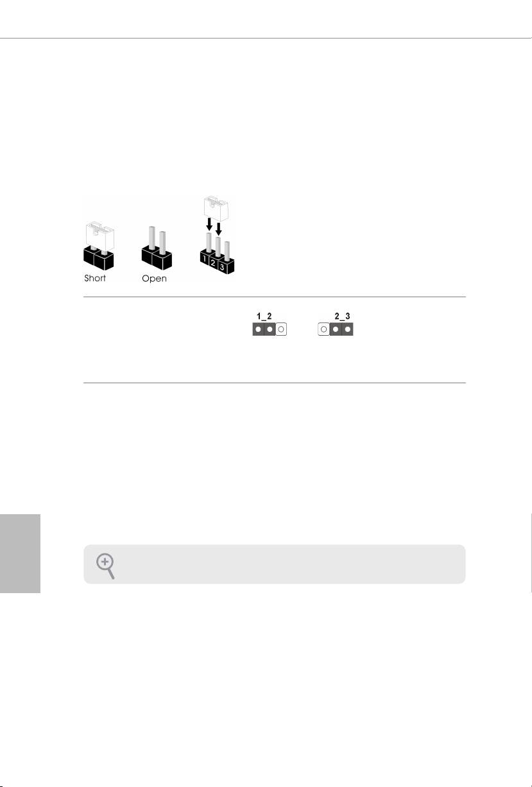This screenshot has width=532, height=787.
Task: Click the Open two-pin jumper illustration
Action: (x=157, y=247)
